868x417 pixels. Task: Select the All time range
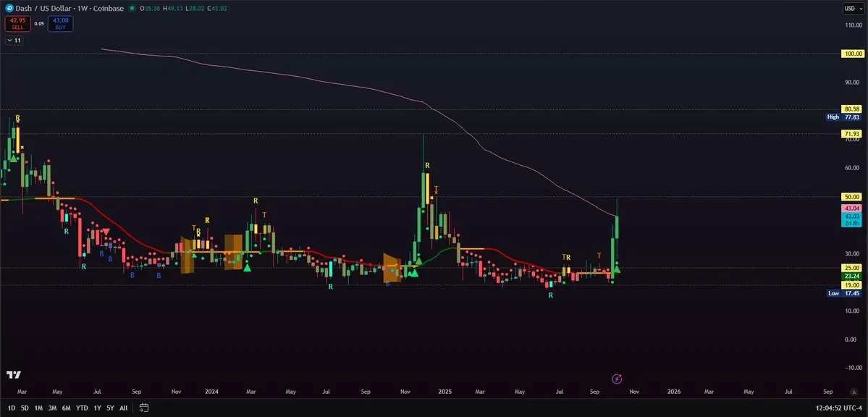pyautogui.click(x=124, y=408)
